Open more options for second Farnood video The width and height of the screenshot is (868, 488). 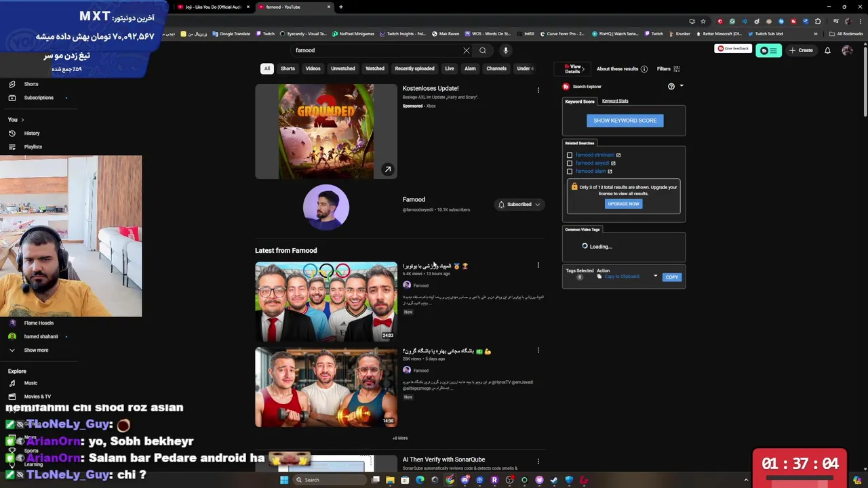538,350
